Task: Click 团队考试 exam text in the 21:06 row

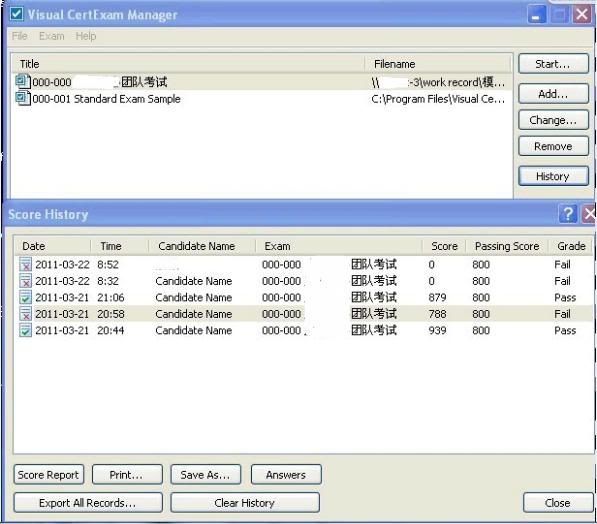Action: 374,297
